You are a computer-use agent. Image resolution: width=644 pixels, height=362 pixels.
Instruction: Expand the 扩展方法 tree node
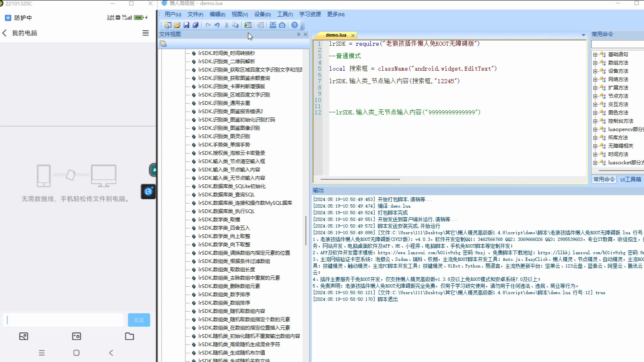pyautogui.click(x=595, y=88)
